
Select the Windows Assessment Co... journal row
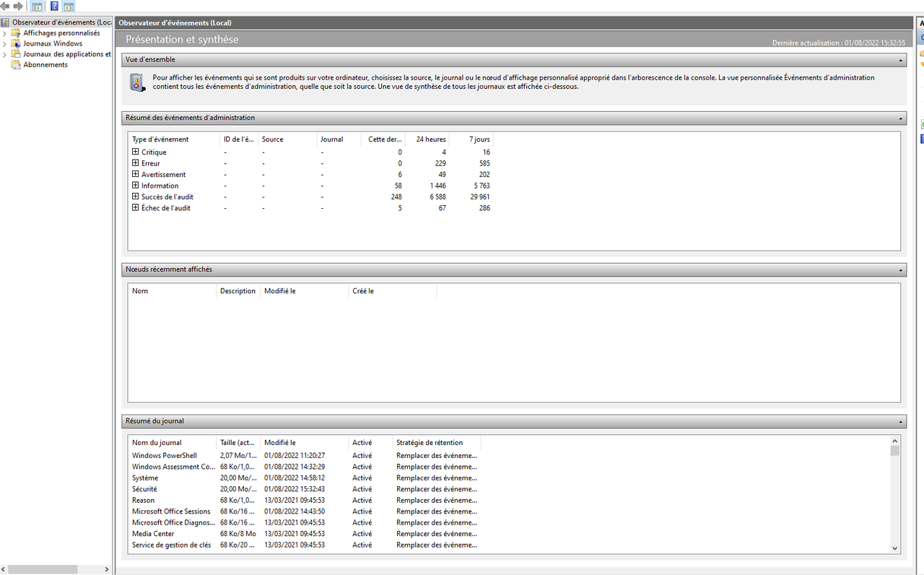click(x=305, y=467)
